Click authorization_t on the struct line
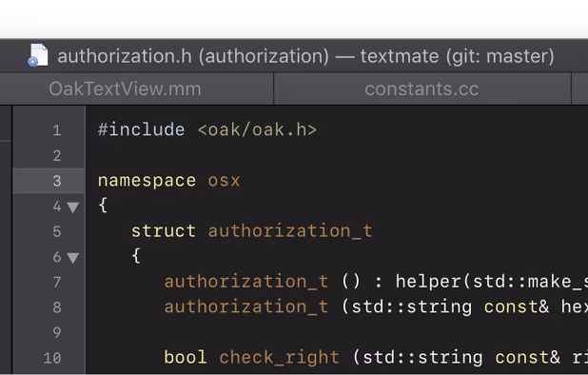Viewport: 588px width, 375px height. click(x=290, y=231)
